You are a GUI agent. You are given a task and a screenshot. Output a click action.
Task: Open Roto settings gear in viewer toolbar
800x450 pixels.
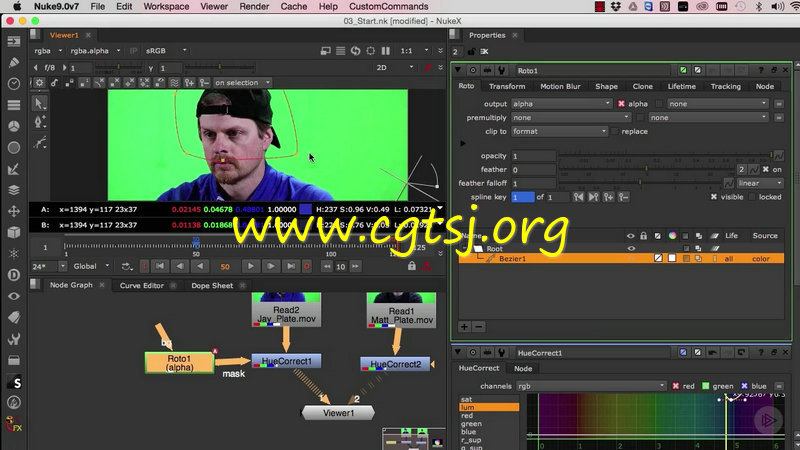click(x=39, y=83)
